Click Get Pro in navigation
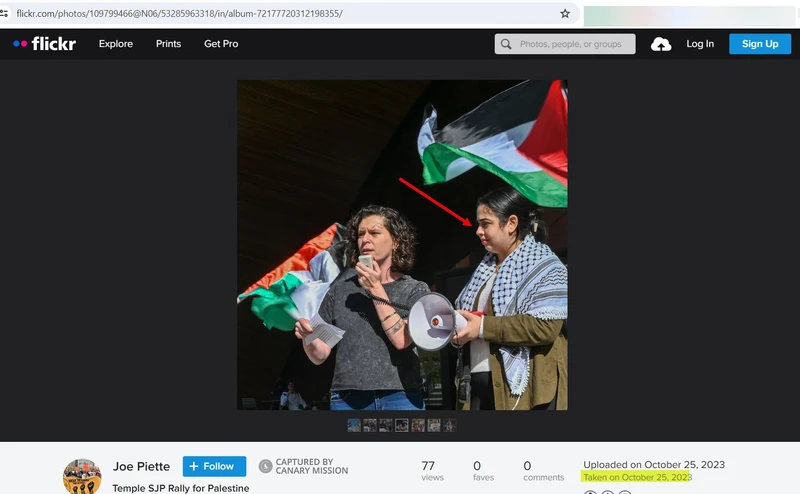The width and height of the screenshot is (800, 494). click(x=221, y=44)
